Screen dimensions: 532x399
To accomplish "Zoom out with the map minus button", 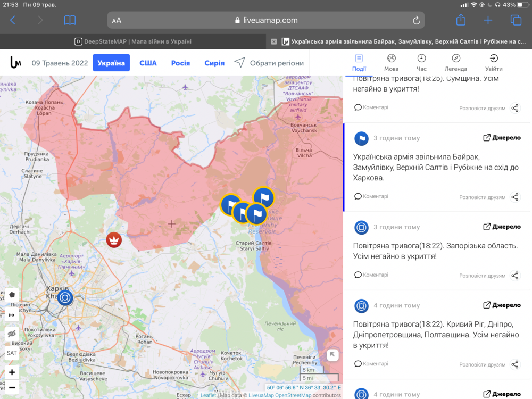I will (x=12, y=387).
